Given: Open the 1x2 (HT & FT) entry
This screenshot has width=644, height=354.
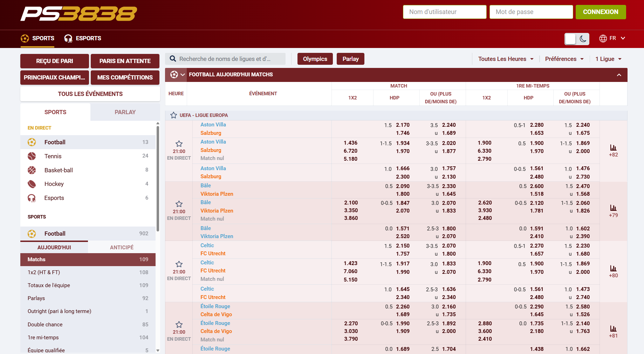Looking at the screenshot, I should [x=88, y=272].
